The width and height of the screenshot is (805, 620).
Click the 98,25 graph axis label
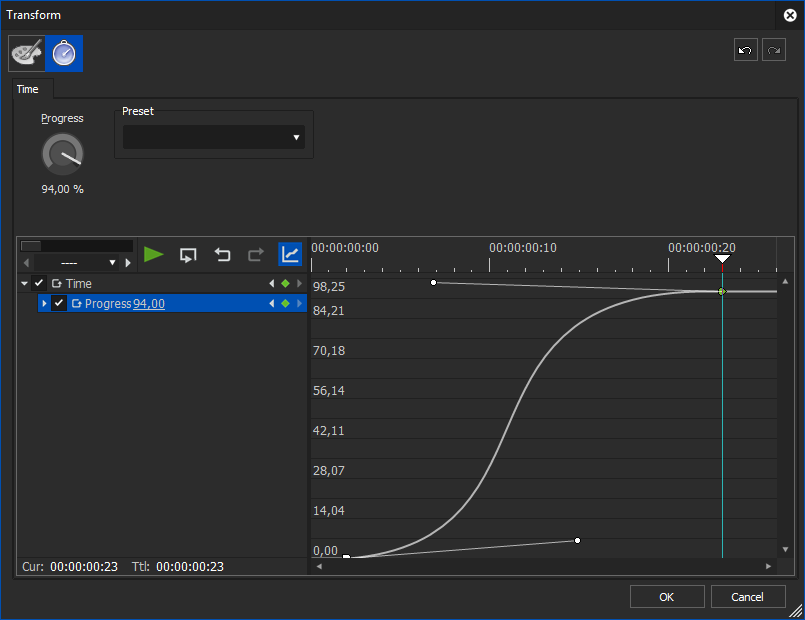pos(329,287)
